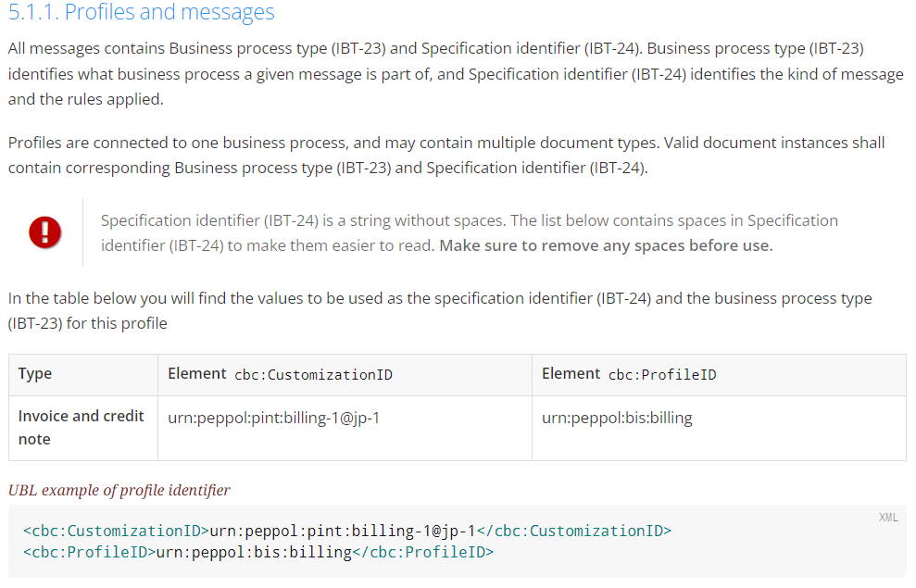Viewport: 916px width, 588px height.
Task: Click the urn:peppol:pint:billing-1@jp-1 value in code block
Action: pos(343,531)
